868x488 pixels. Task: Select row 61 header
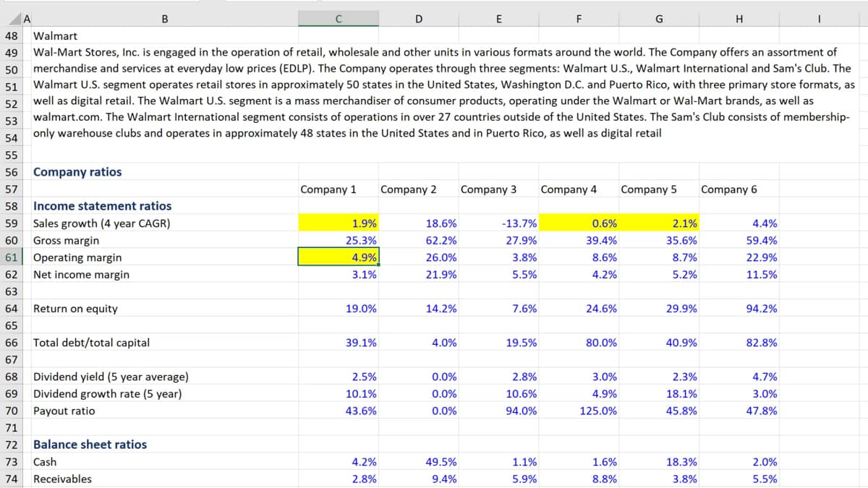click(11, 257)
